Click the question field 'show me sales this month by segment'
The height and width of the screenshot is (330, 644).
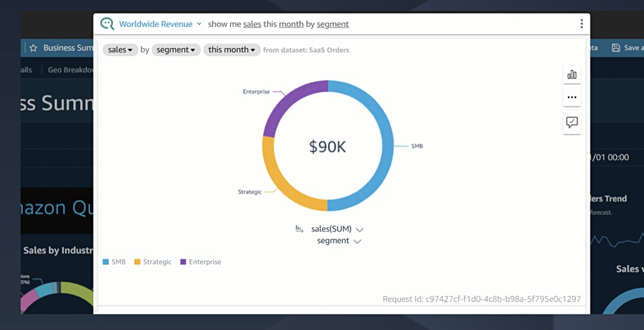279,24
